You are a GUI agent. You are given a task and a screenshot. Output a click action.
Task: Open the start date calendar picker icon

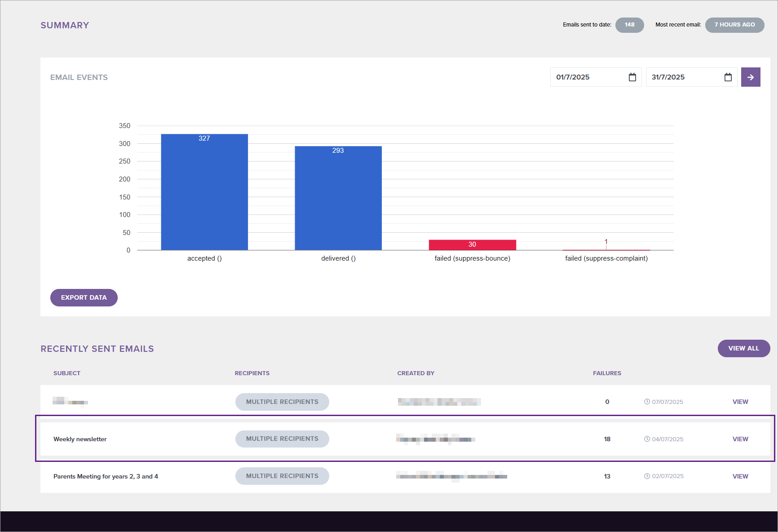click(632, 77)
